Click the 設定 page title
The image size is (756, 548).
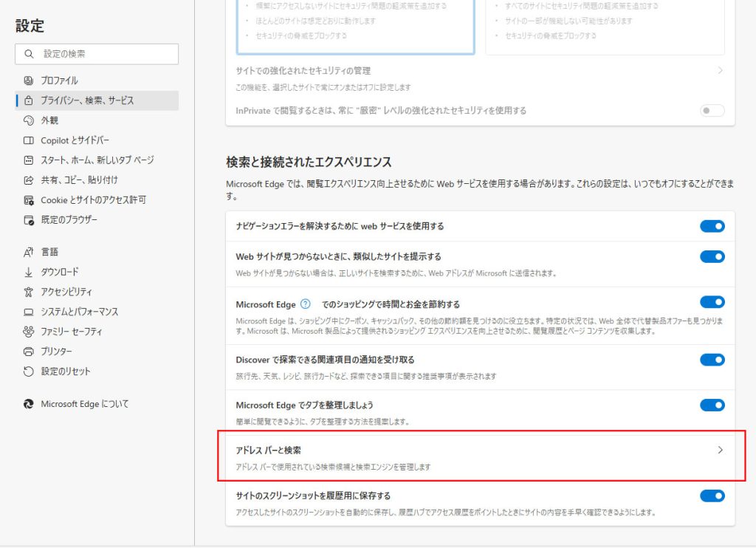coord(30,26)
